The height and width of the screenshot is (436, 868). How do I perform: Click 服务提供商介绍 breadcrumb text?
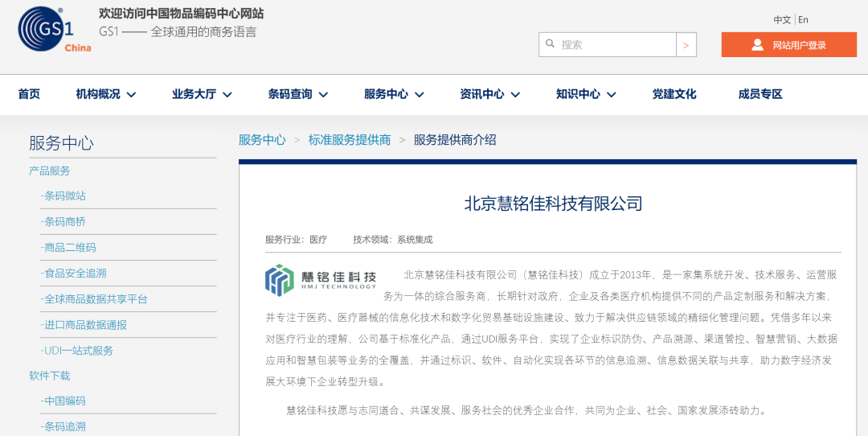pyautogui.click(x=454, y=140)
